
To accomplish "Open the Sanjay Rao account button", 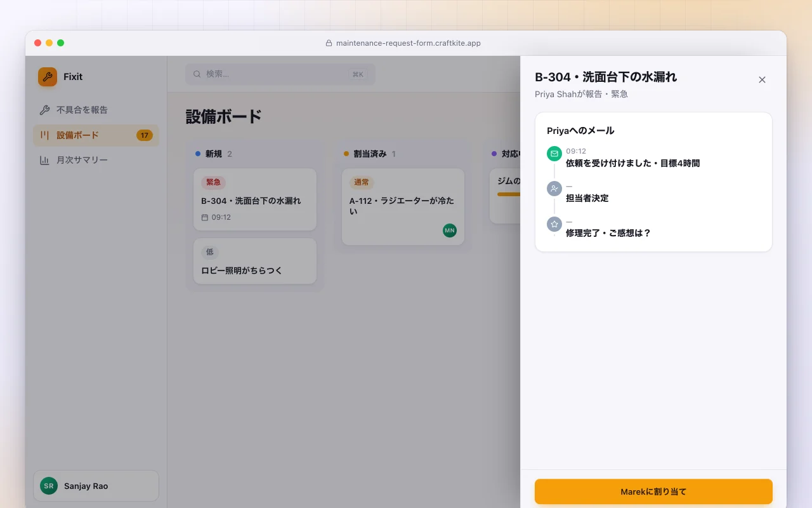I will tap(96, 486).
